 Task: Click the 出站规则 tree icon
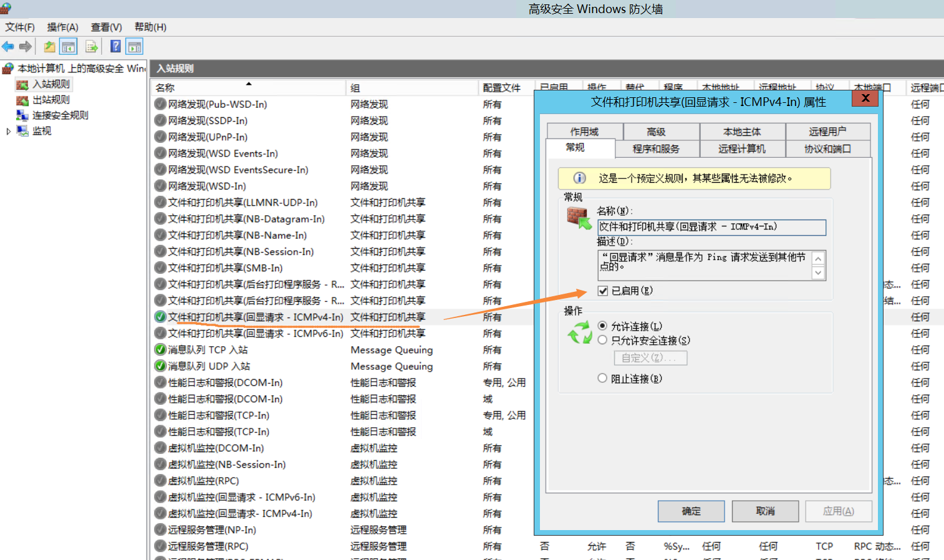coord(22,100)
